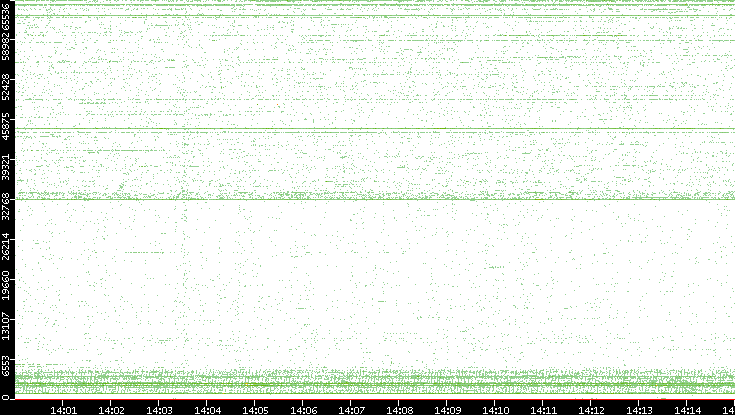Choose the 14:14 time axis label
The width and height of the screenshot is (735, 415).
click(687, 408)
